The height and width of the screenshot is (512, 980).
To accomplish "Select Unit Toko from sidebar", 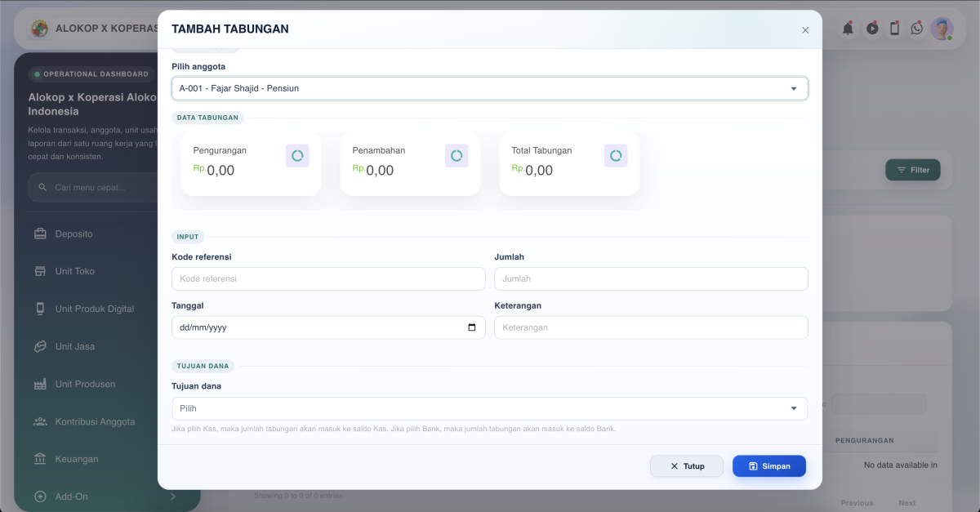I will coord(74,271).
